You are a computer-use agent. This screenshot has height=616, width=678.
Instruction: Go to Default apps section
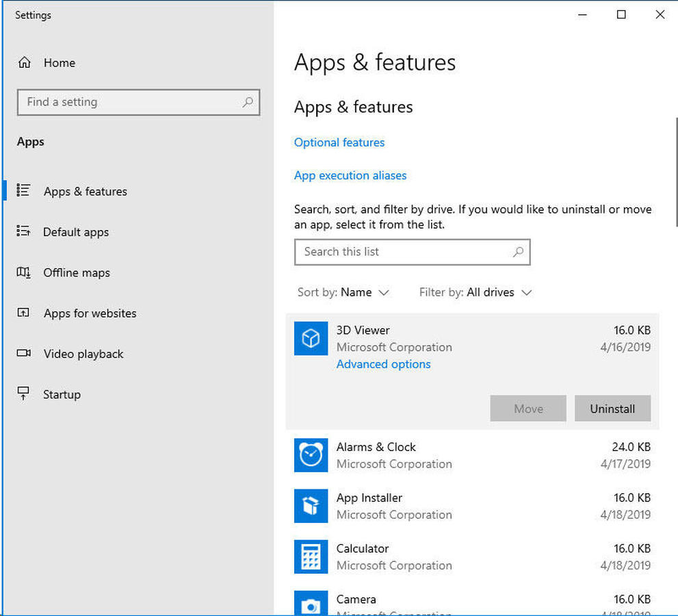[x=76, y=232]
